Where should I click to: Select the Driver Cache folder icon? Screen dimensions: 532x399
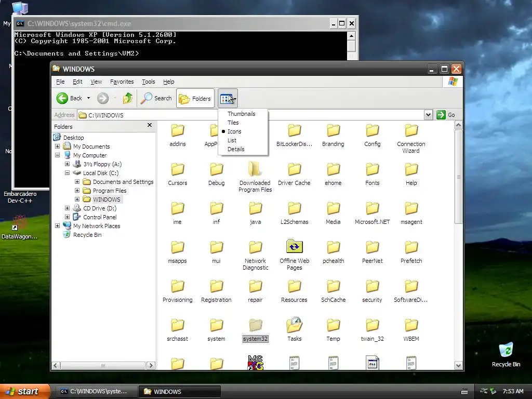tap(294, 170)
